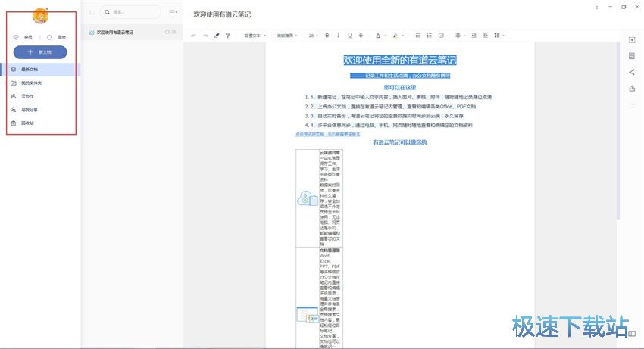The height and width of the screenshot is (349, 644).
Task: Undo the last edit
Action: [193, 36]
